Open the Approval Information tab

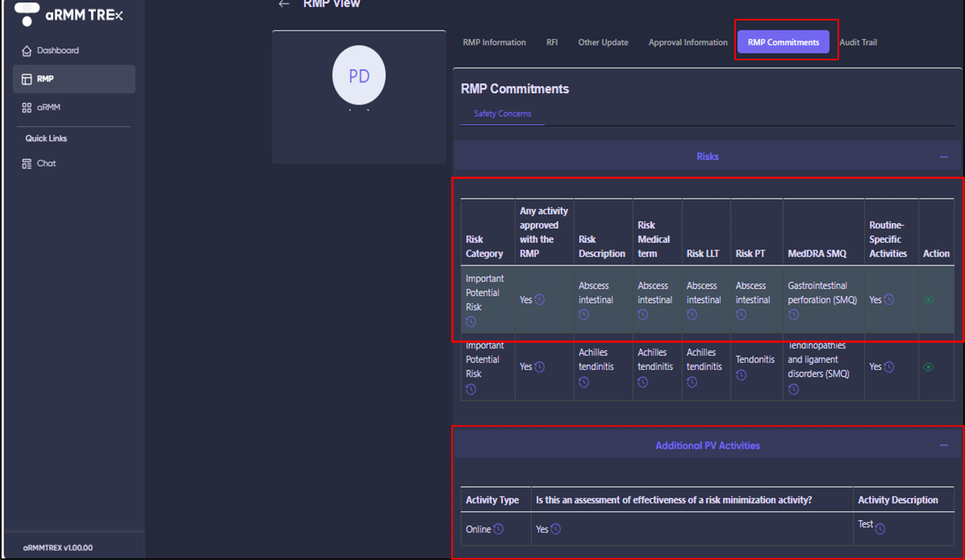tap(688, 43)
